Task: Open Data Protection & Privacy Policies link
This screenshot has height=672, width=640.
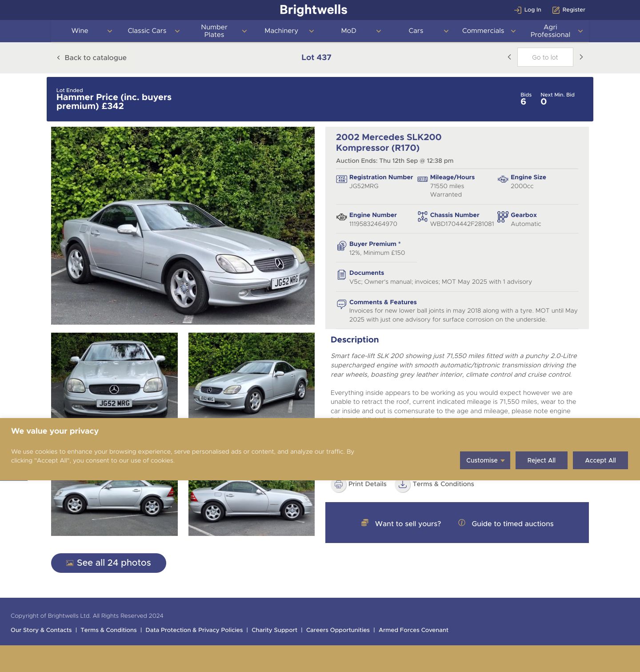Action: 194,630
